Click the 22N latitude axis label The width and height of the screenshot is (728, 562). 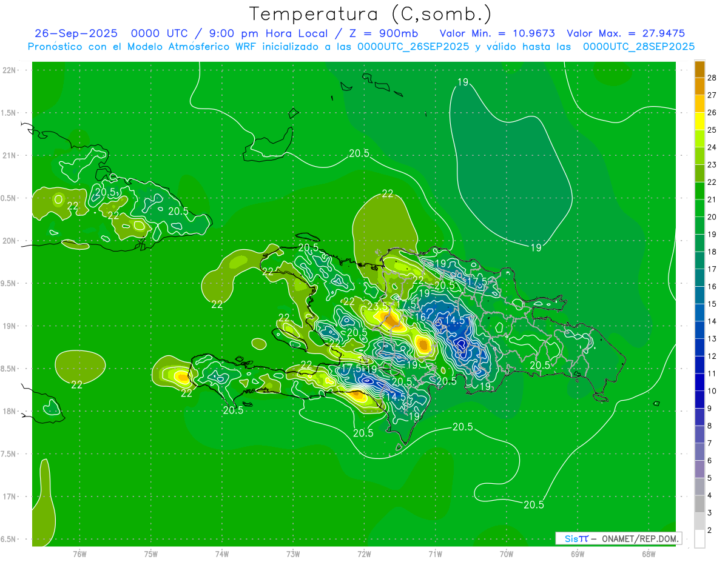pos(10,70)
